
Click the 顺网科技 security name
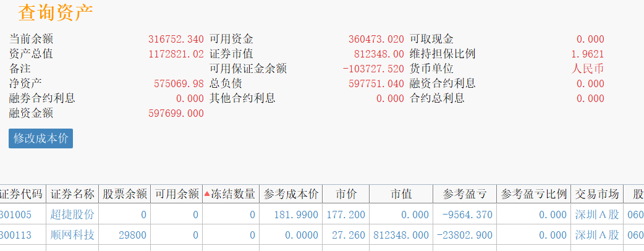(x=72, y=235)
